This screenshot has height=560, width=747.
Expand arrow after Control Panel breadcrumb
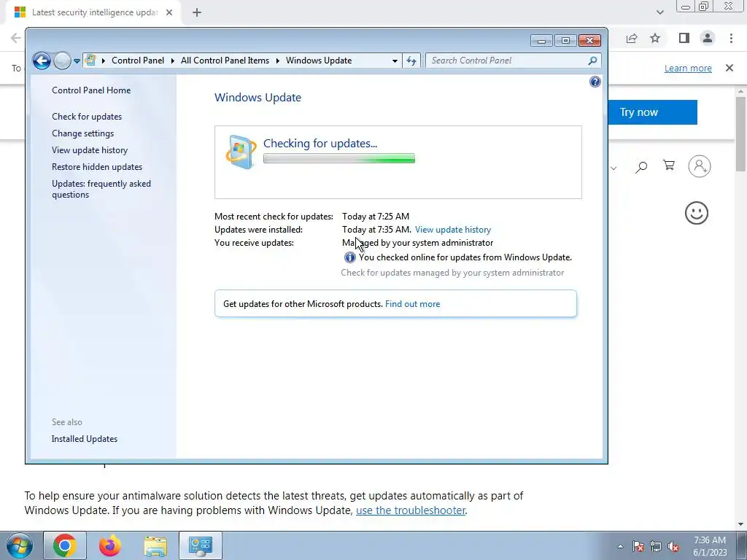click(x=172, y=61)
